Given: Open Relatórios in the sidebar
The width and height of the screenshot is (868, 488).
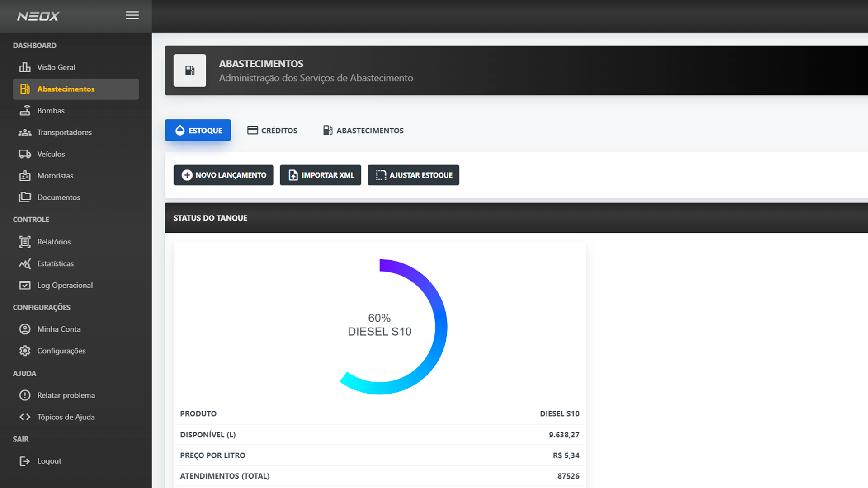Looking at the screenshot, I should pyautogui.click(x=54, y=242).
